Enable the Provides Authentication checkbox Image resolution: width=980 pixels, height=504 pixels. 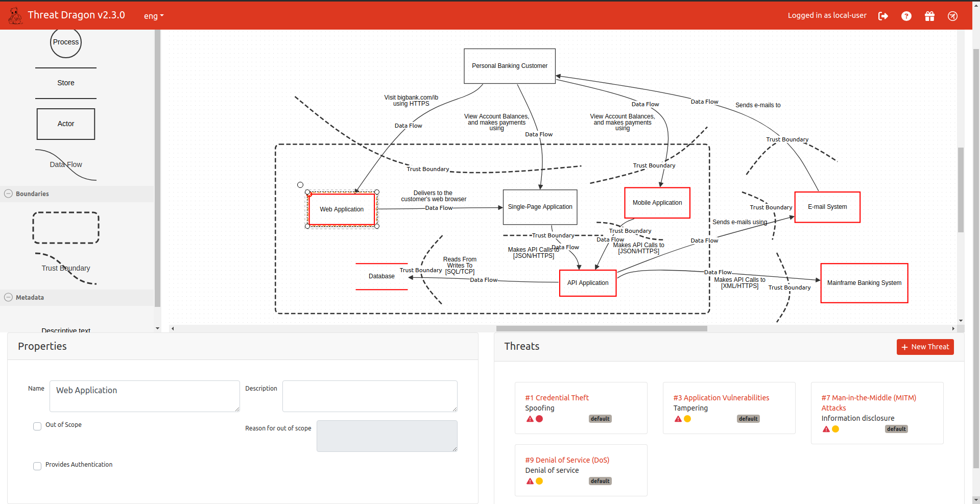37,466
